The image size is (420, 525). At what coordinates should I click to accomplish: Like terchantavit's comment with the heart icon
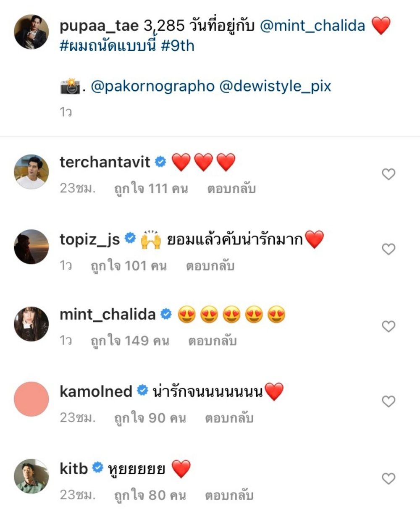388,174
